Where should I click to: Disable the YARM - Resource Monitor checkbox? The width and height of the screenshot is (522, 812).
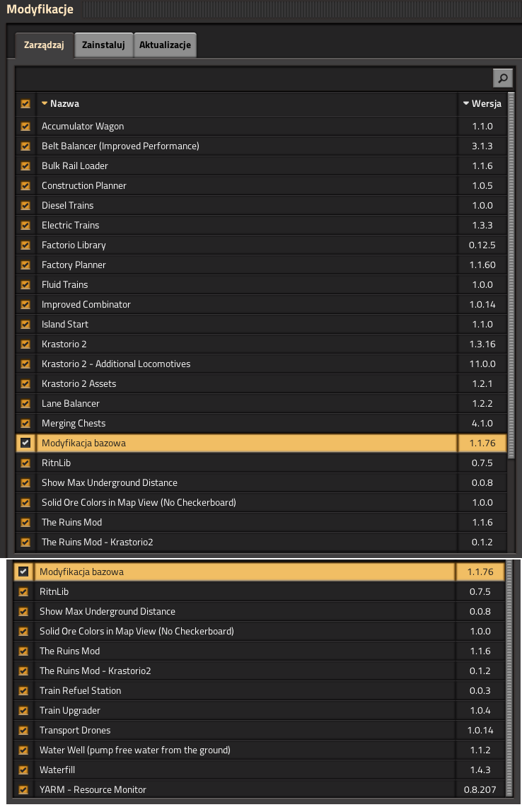tap(24, 789)
